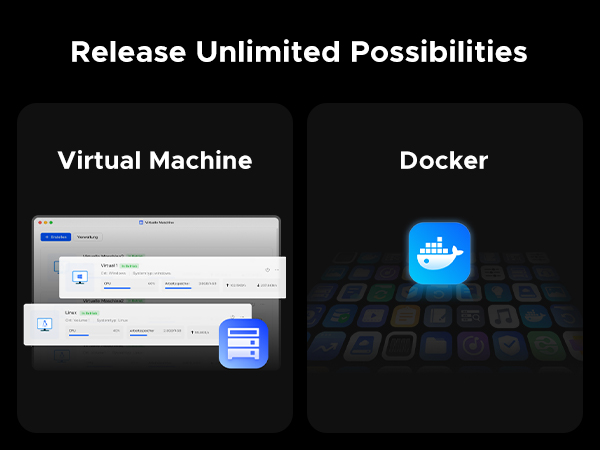Image resolution: width=600 pixels, height=450 pixels.
Task: Open the list search magnifier app icon
Action: click(470, 316)
